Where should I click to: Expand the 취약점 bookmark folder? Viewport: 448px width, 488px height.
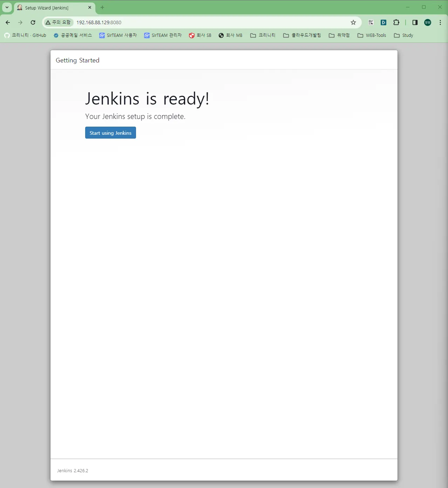tap(339, 35)
